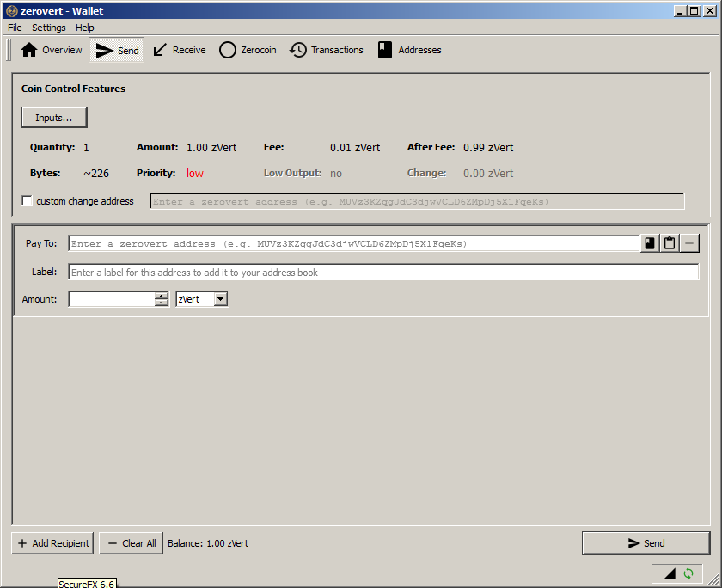722x588 pixels.
Task: Click the network connection signal icon
Action: 670,573
